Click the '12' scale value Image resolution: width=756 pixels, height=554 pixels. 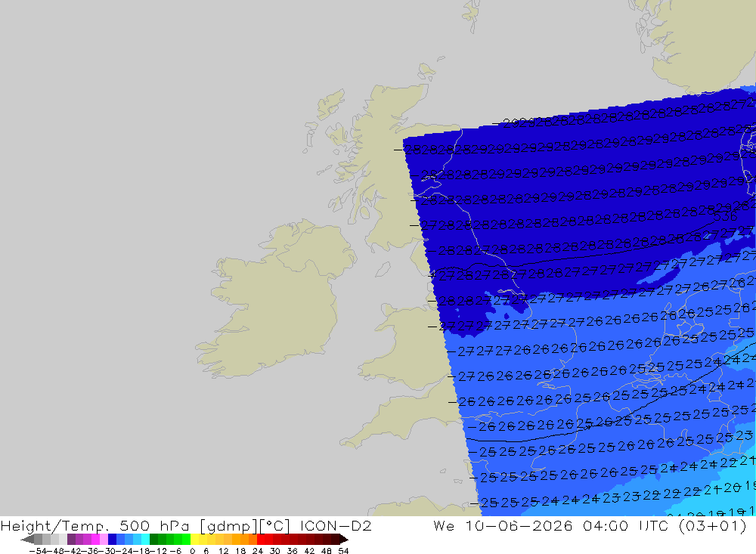coord(223,551)
